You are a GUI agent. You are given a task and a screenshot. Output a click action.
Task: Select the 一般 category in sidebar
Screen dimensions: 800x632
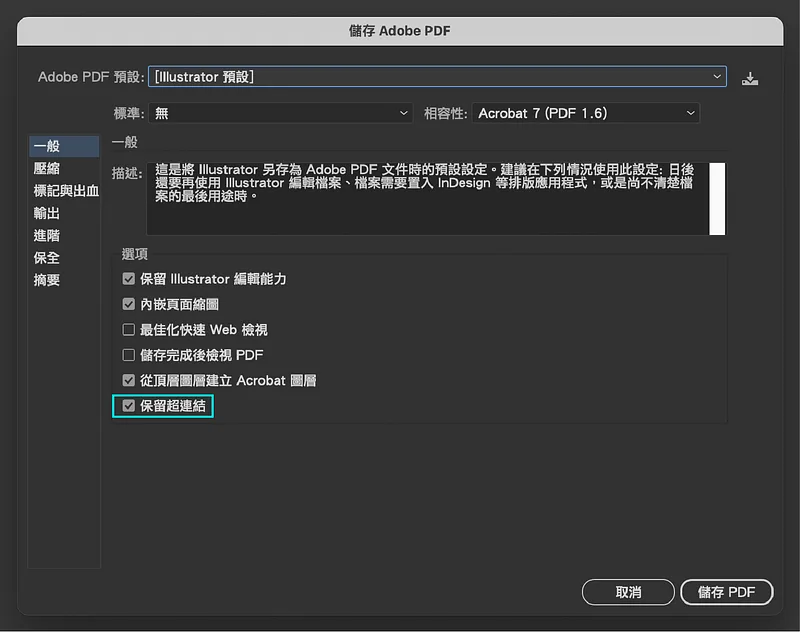click(64, 146)
